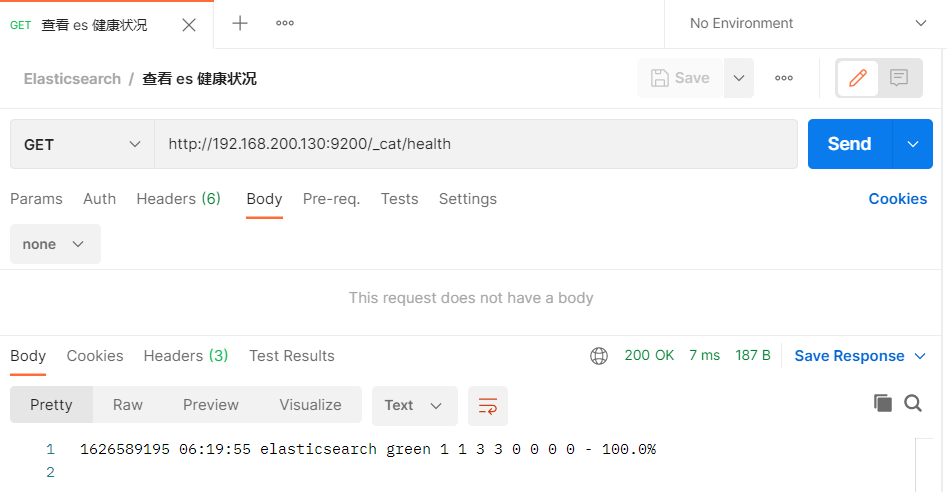Search within the response body
The height and width of the screenshot is (492, 947).
(x=913, y=403)
